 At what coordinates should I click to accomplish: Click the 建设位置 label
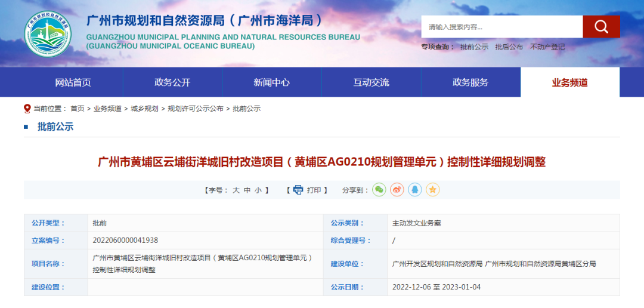point(48,287)
